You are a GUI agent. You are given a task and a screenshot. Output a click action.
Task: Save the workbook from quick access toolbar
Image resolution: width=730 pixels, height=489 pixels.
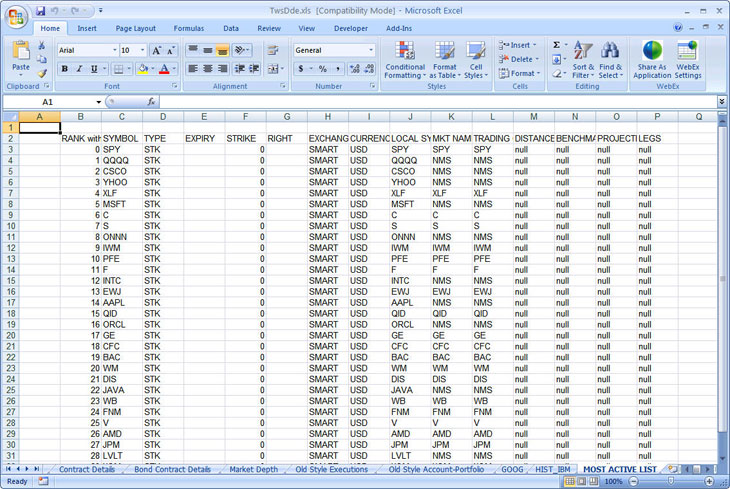tap(41, 11)
